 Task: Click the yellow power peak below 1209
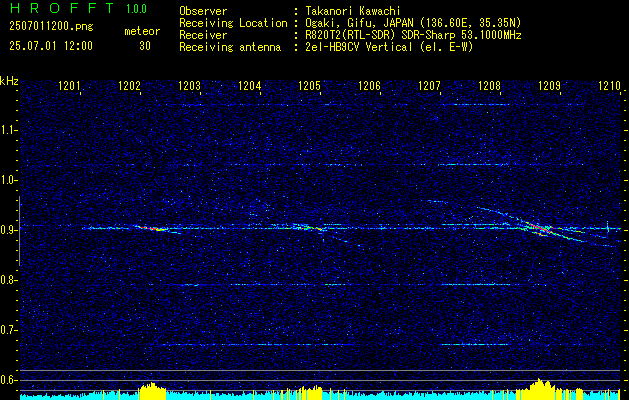coord(540,388)
